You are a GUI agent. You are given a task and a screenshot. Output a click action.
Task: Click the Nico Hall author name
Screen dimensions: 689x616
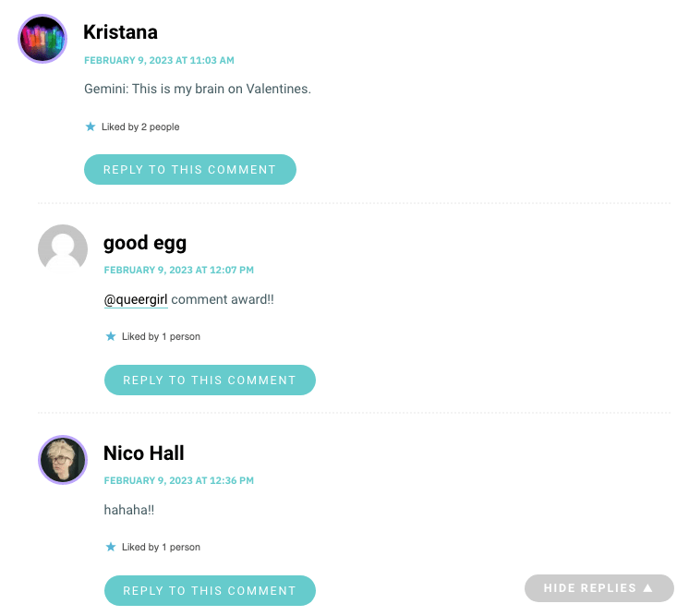[144, 453]
